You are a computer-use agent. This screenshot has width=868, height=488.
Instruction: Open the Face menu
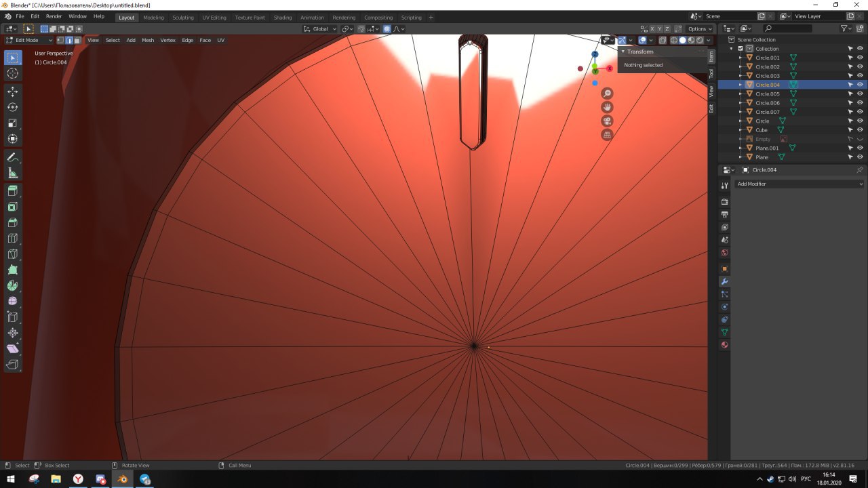pos(205,40)
